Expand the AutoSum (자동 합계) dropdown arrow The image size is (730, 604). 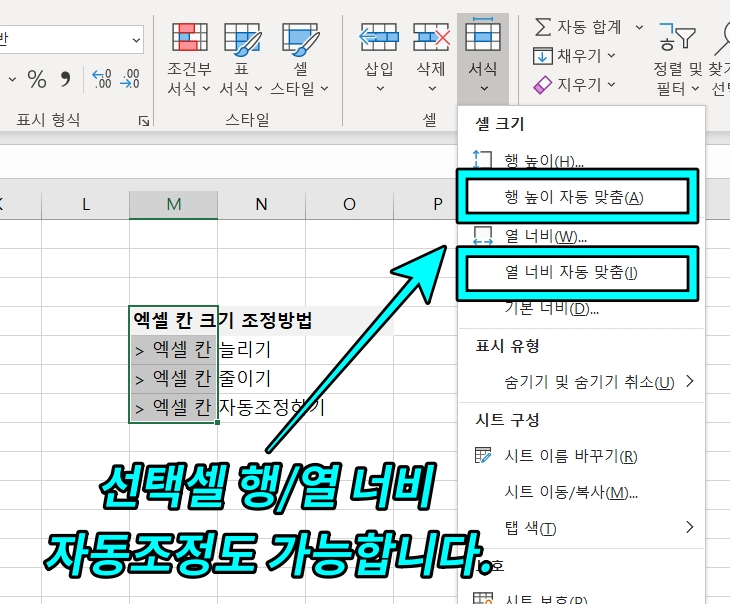[x=640, y=27]
